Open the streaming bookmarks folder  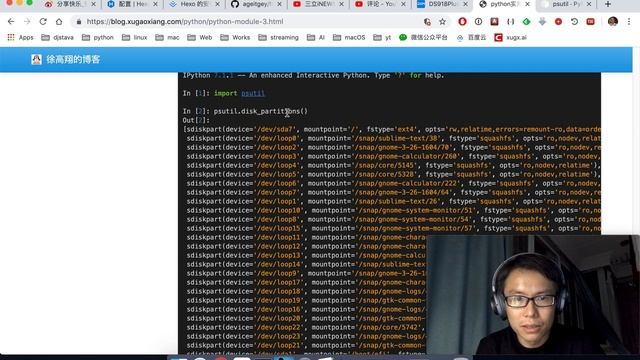click(278, 38)
